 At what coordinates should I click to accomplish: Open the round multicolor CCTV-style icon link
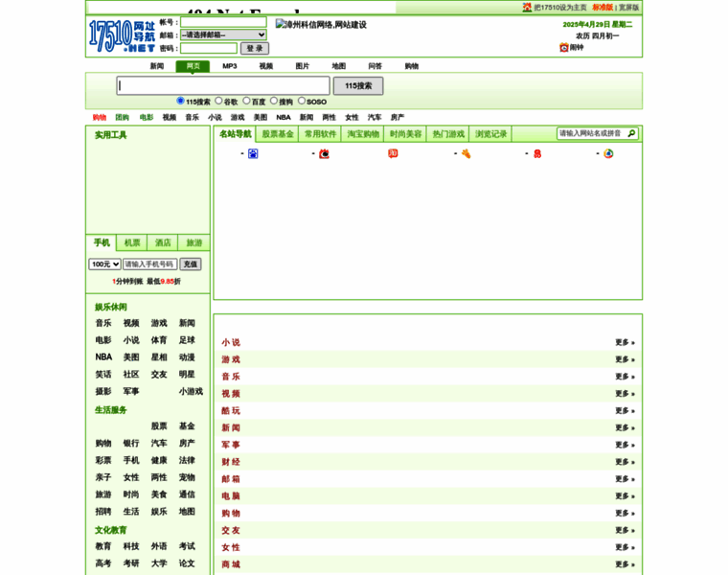[x=608, y=153]
